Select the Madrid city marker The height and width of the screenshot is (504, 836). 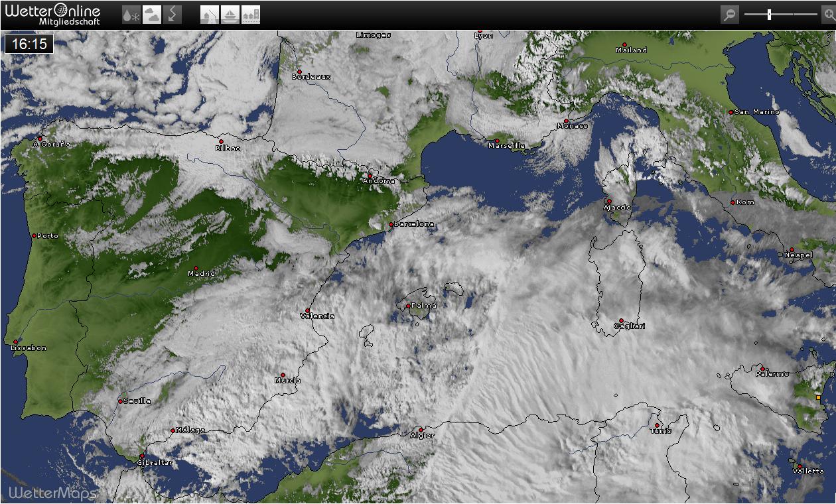coord(196,268)
